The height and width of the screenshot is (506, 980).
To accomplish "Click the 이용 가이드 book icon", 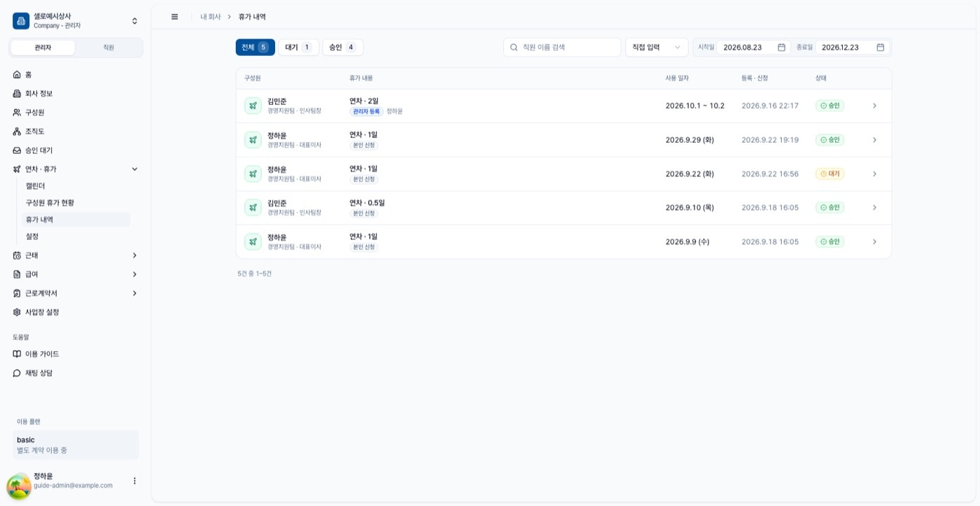I will [x=17, y=354].
